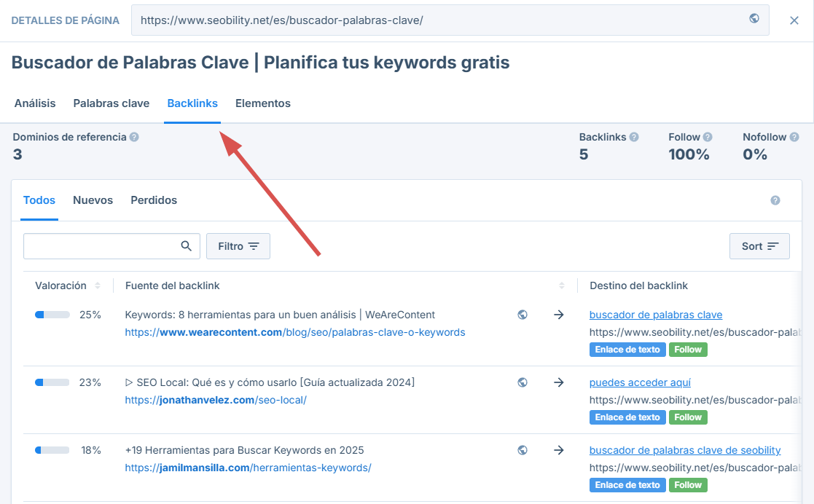Switch to the Análisis tab

pos(35,103)
